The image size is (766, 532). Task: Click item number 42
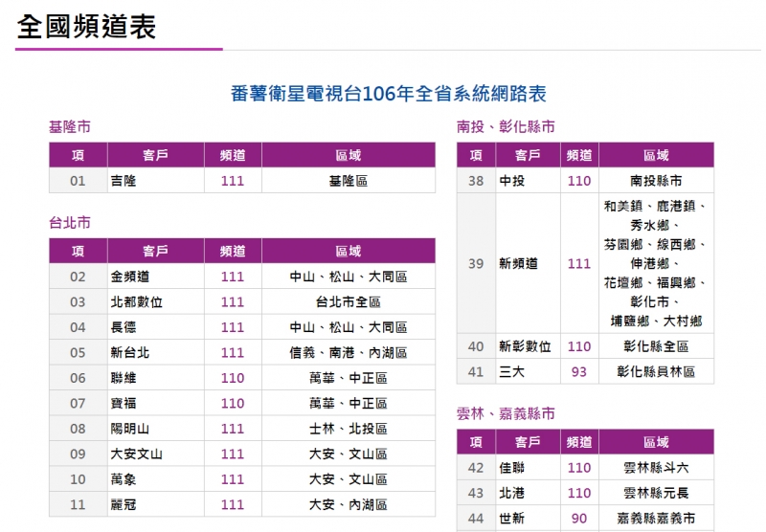pos(476,468)
